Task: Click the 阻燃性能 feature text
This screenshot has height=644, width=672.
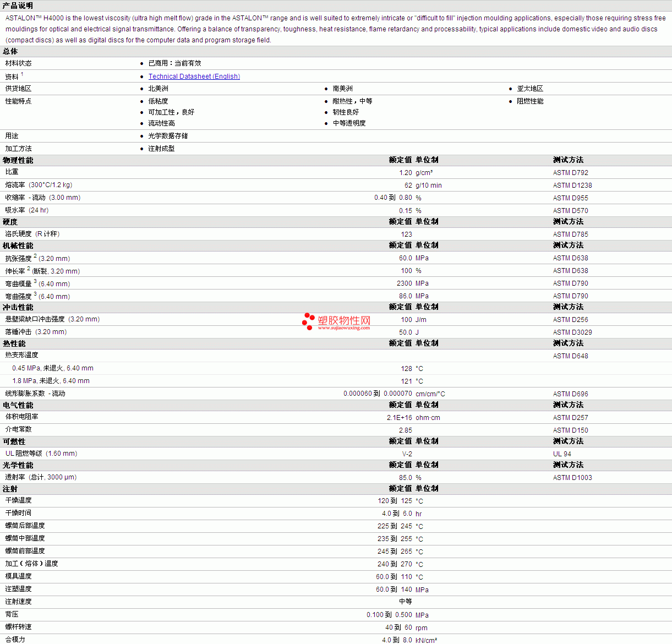Action: point(530,101)
